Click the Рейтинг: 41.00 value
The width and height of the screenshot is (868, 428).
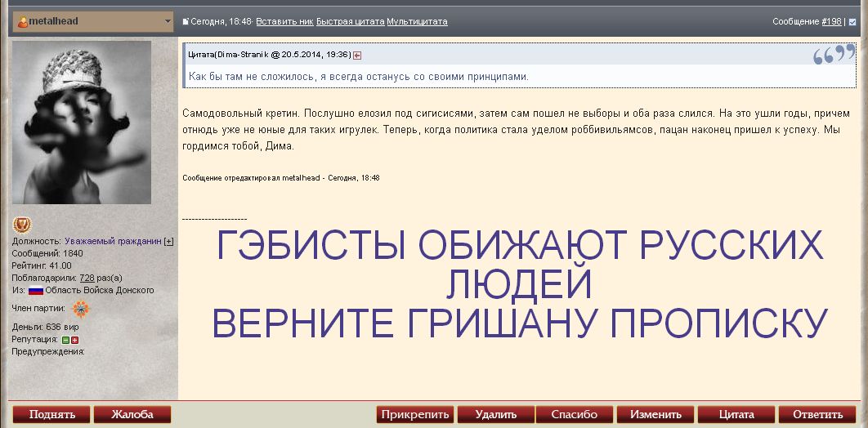pyautogui.click(x=60, y=266)
